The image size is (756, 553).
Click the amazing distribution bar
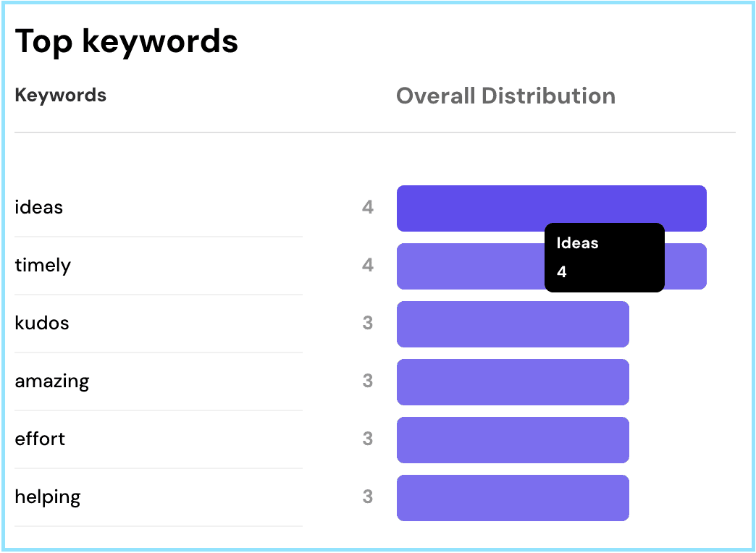(513, 382)
